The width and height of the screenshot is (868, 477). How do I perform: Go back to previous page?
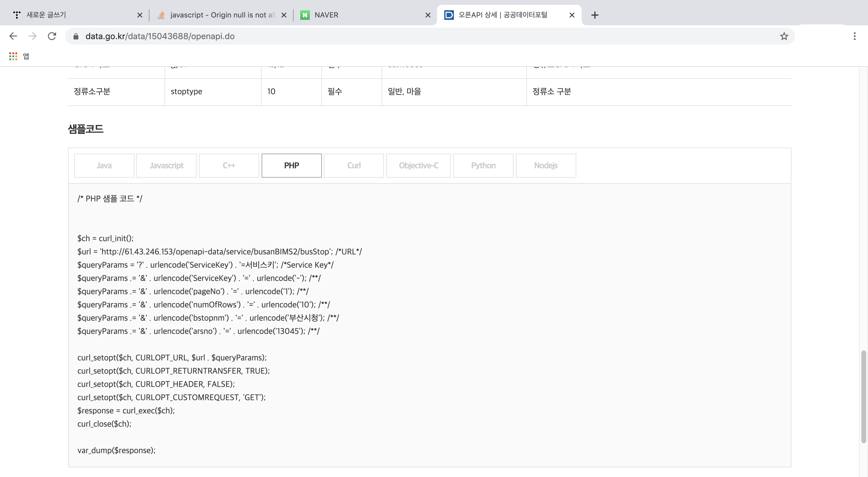[13, 36]
